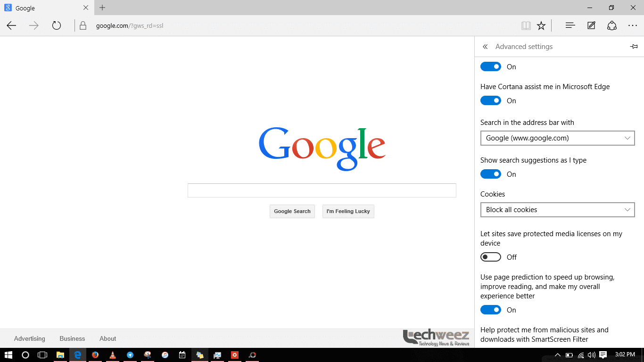644x362 pixels.
Task: Make a web note with the pen icon
Action: tap(591, 25)
